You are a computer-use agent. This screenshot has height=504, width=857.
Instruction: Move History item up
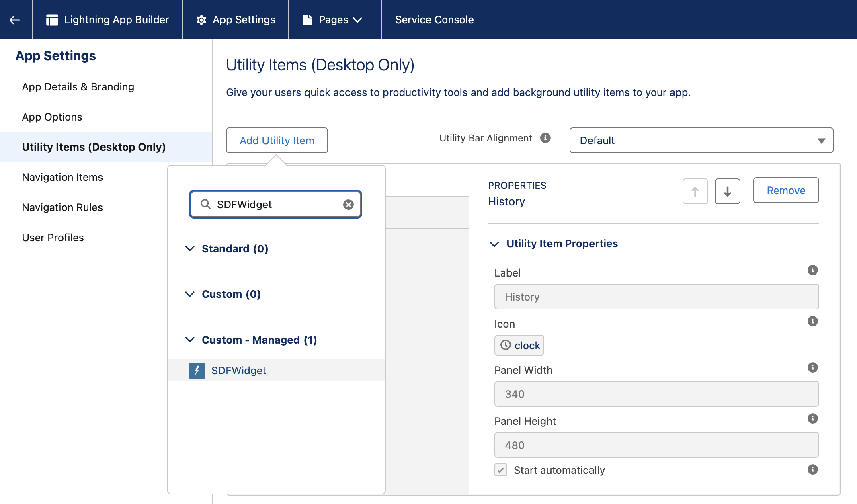tap(695, 191)
